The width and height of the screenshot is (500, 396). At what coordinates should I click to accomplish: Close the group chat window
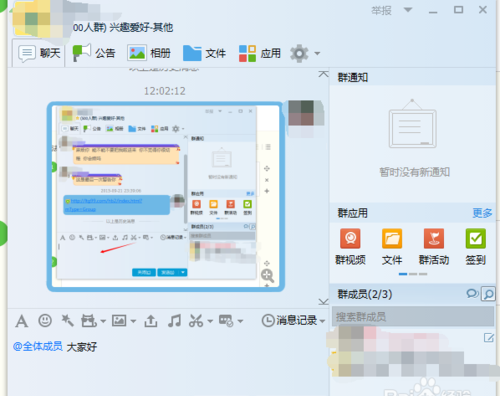coord(483,10)
